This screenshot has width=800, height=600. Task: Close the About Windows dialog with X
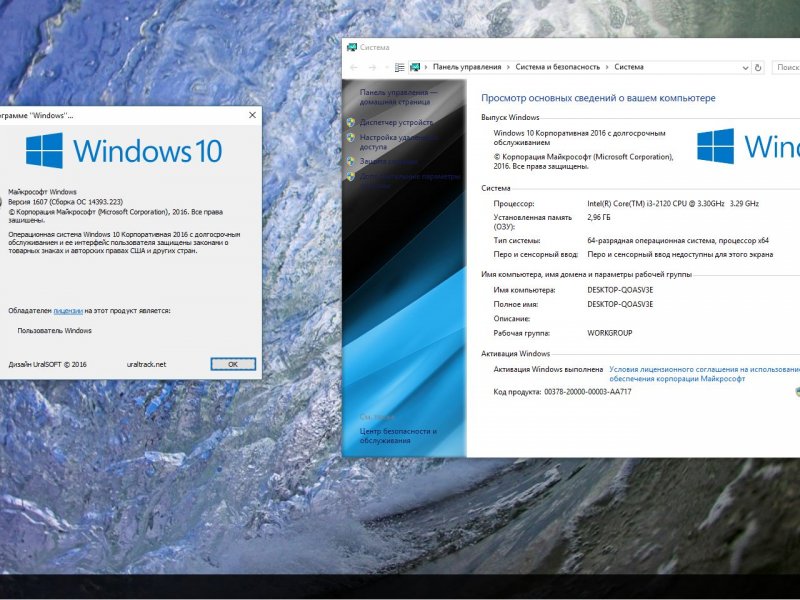pyautogui.click(x=252, y=115)
